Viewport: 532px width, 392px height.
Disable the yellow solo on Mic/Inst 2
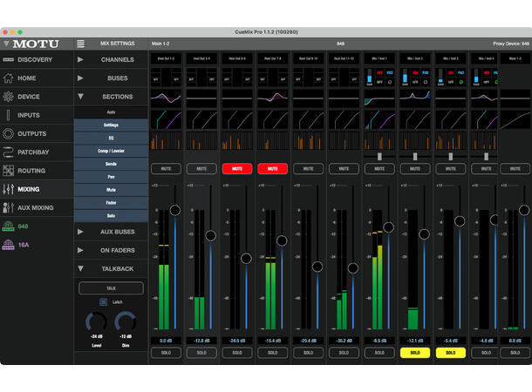pos(415,353)
